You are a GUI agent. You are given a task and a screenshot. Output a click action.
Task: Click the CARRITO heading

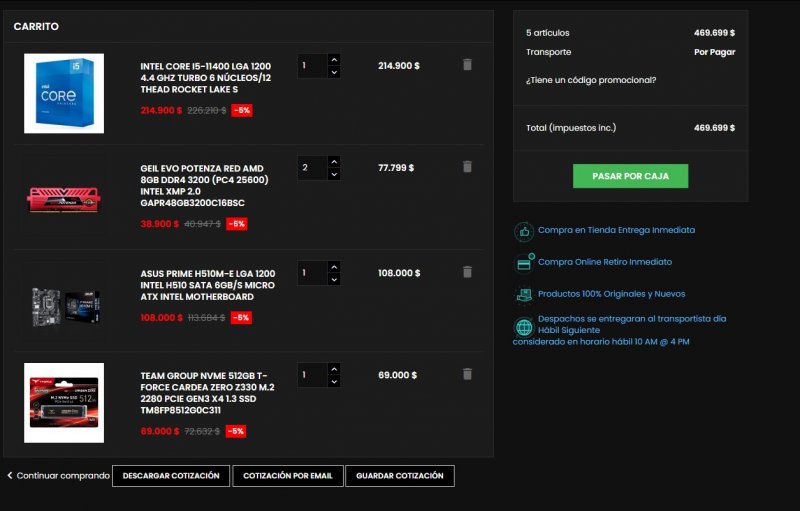click(36, 27)
